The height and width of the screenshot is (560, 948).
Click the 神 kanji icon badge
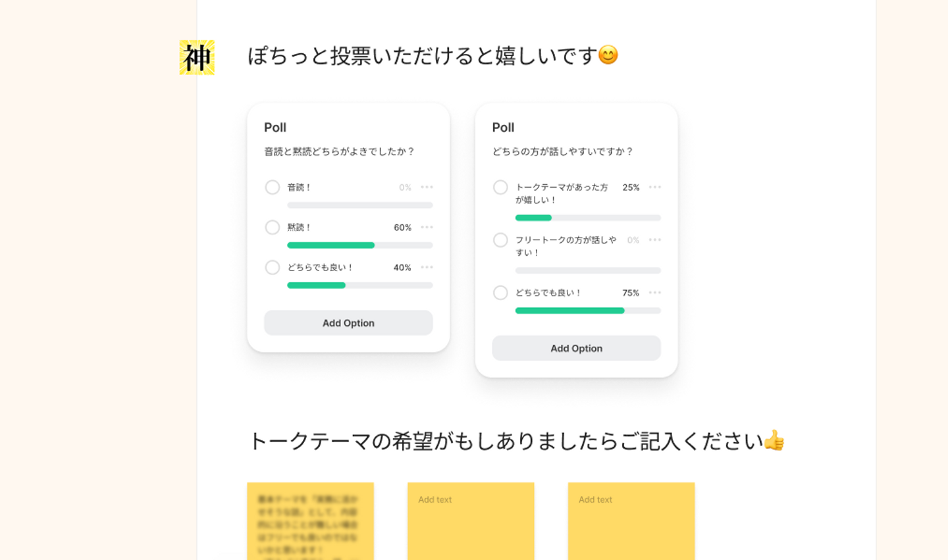pos(197,57)
